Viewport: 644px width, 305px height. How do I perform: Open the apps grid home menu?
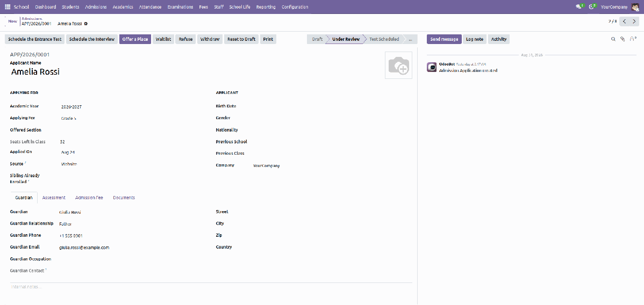[8, 7]
